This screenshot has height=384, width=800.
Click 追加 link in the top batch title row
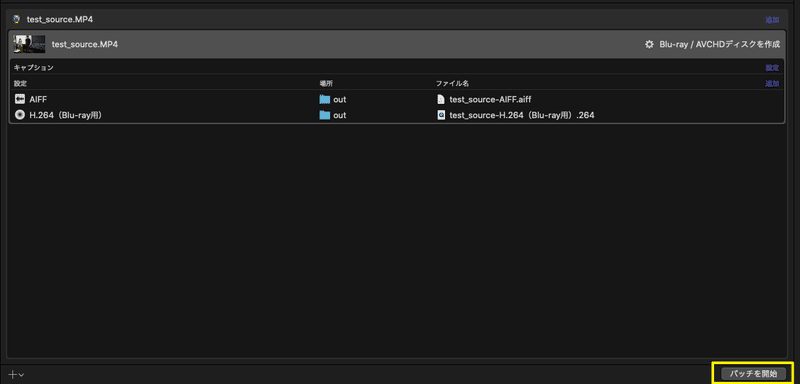click(x=772, y=20)
